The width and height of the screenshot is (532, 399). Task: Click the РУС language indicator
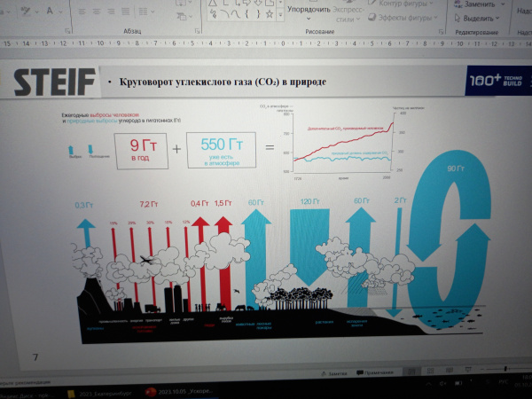[x=503, y=382]
